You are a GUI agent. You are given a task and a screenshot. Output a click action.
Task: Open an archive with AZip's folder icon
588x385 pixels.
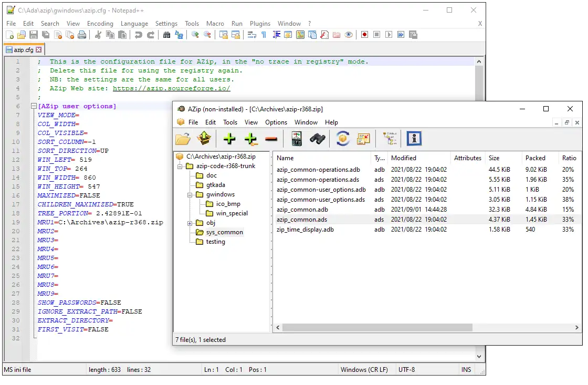[183, 139]
